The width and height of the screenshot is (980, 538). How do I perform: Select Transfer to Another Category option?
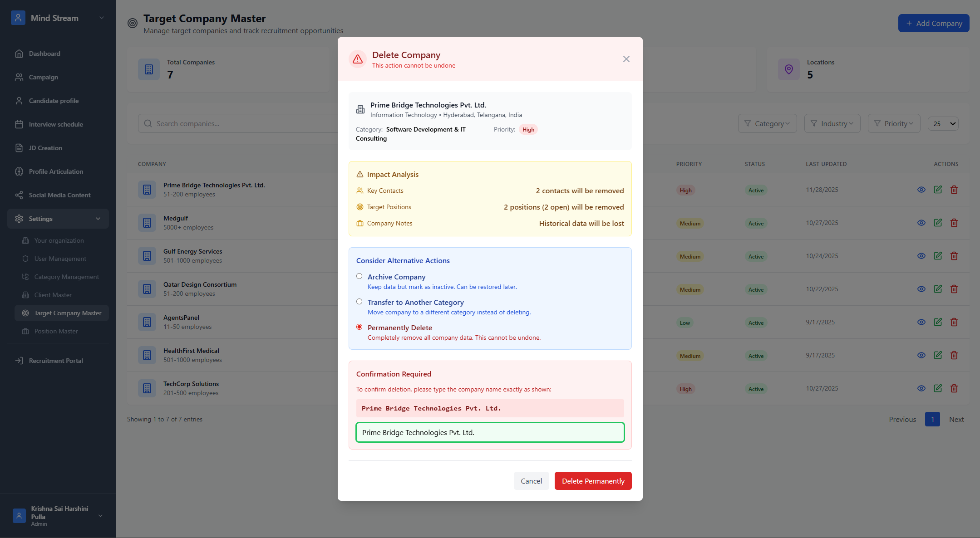pos(359,302)
